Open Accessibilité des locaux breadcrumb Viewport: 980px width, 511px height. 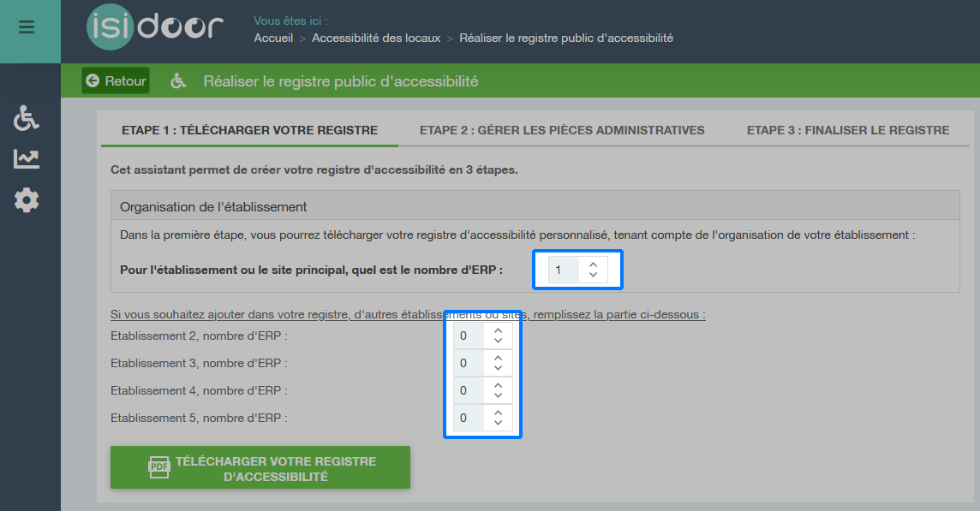tap(375, 39)
